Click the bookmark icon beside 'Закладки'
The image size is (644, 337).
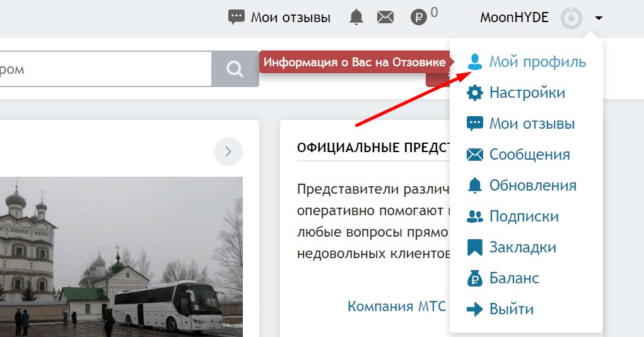pos(475,247)
